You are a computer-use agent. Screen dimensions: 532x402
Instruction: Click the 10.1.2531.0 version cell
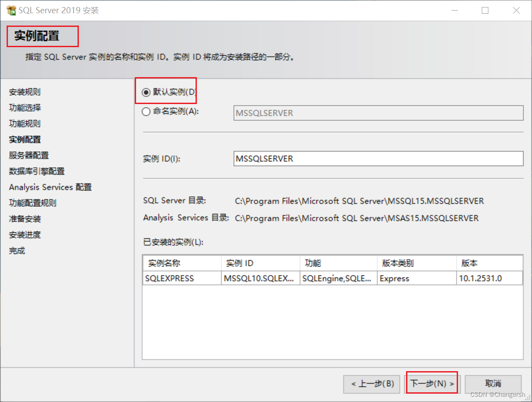(x=490, y=279)
